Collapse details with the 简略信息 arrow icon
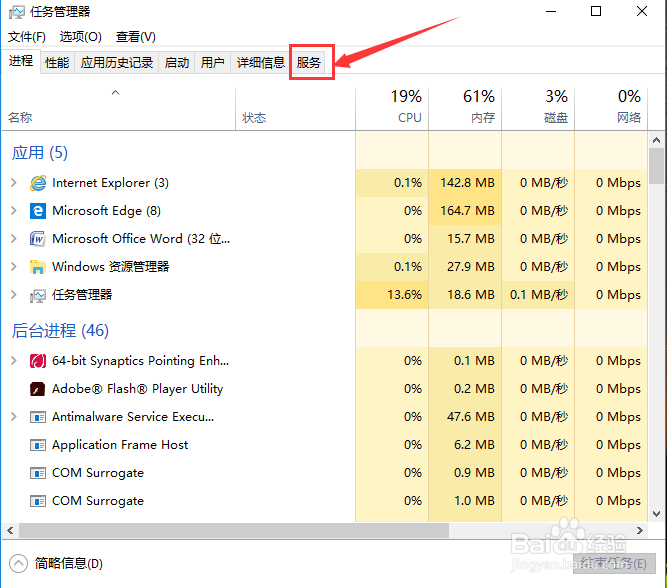Screen dimensions: 667x588 point(18,564)
